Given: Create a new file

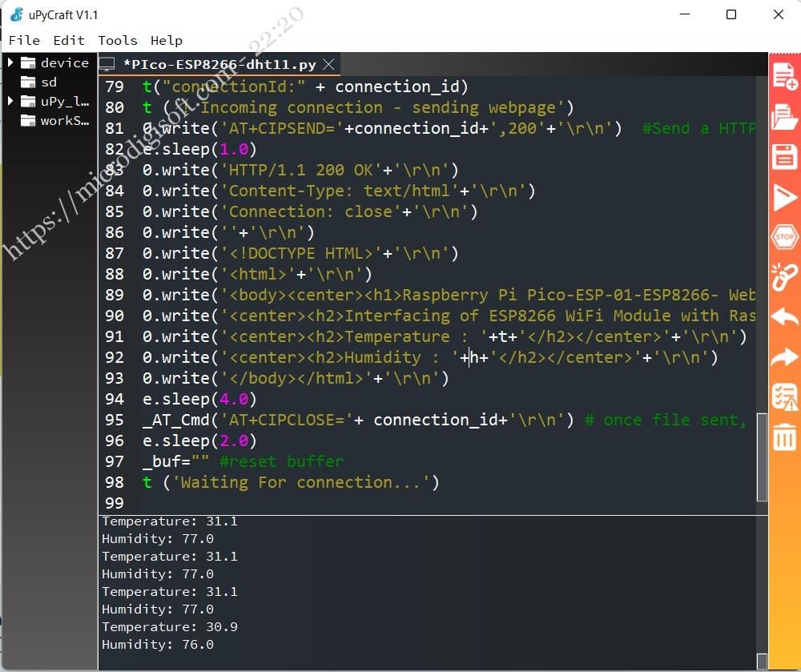Looking at the screenshot, I should click(783, 77).
